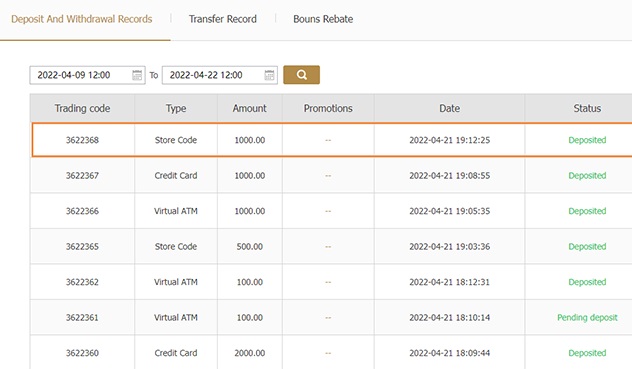Switch to the Transfer Record tab

[x=222, y=19]
